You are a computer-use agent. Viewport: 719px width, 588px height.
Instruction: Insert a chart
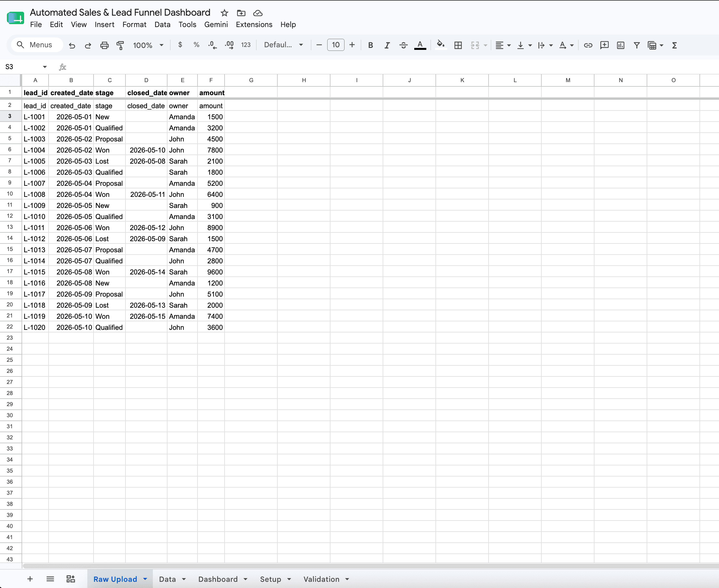[x=621, y=45]
